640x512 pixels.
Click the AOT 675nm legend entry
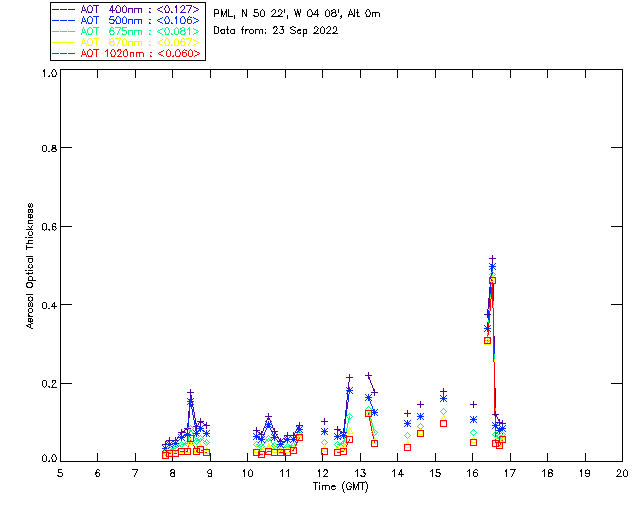[126, 31]
